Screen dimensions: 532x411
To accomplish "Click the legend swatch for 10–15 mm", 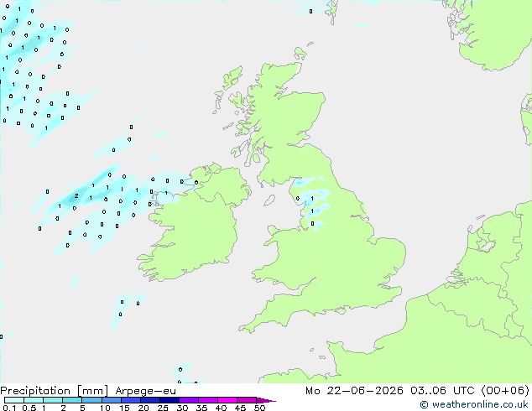I will coord(111,400).
